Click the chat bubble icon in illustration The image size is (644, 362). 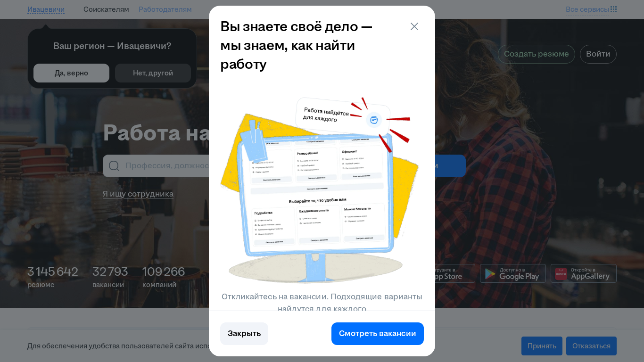(x=374, y=120)
